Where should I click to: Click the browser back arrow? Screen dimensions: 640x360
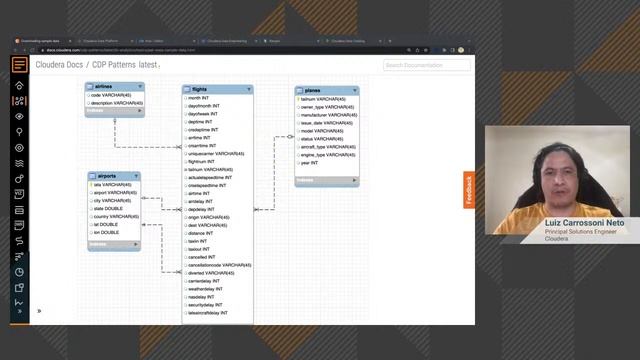[x=16, y=50]
